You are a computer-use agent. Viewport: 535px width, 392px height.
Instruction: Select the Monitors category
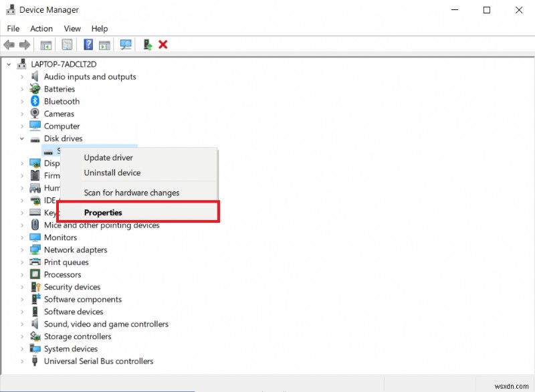pyautogui.click(x=60, y=237)
